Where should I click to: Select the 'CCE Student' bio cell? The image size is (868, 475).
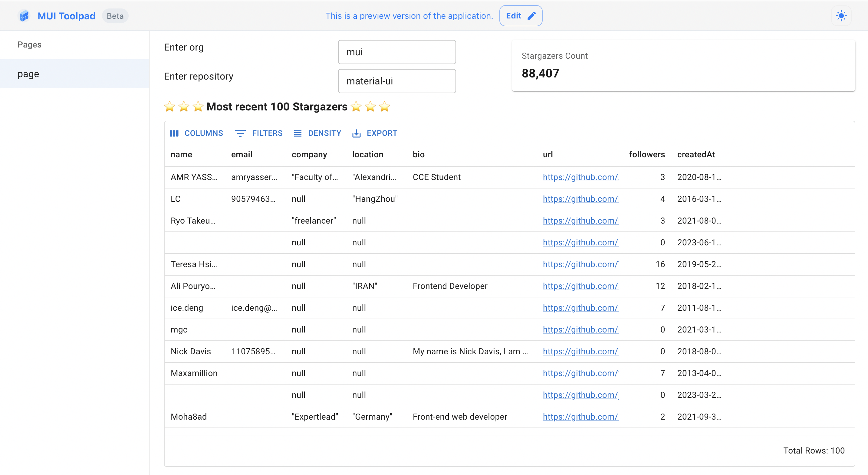[472, 177]
